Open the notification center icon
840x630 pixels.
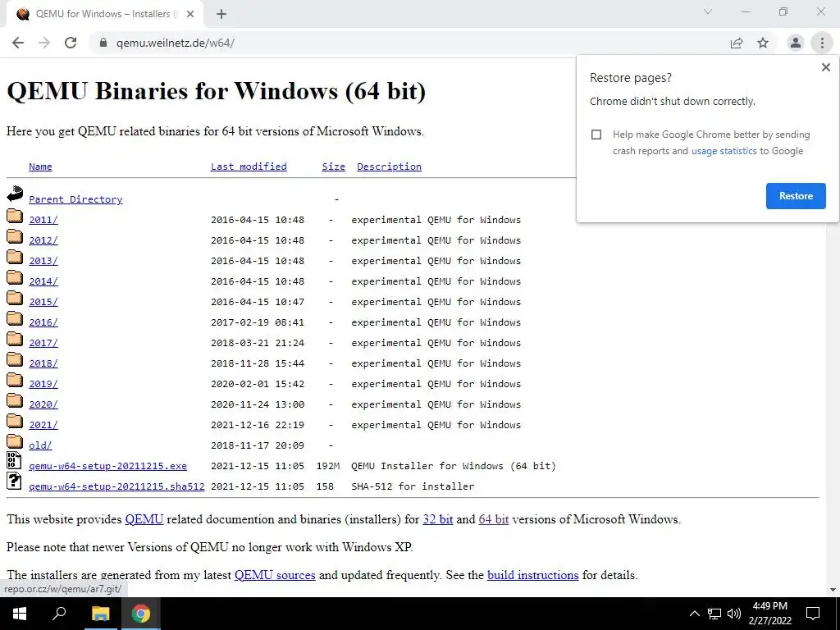click(x=813, y=614)
